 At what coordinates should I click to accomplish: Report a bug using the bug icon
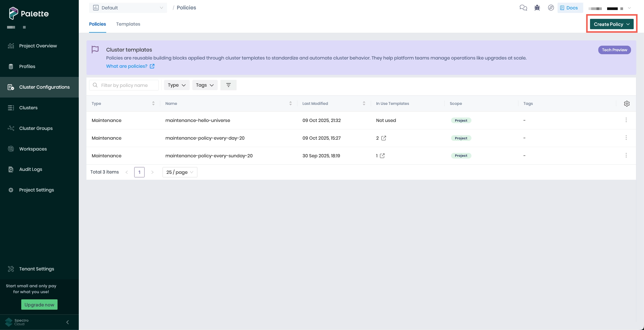coord(537,8)
